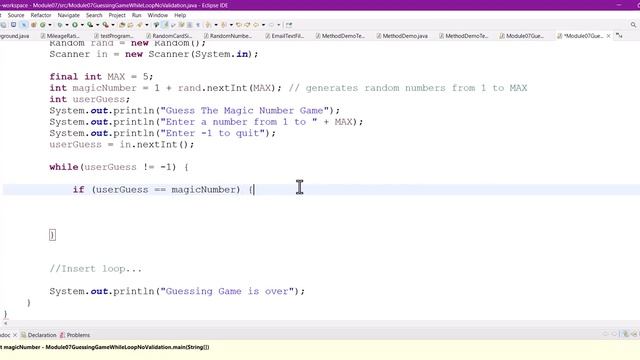Open the Run menu
This screenshot has width=640, height=360.
(x=136, y=15)
